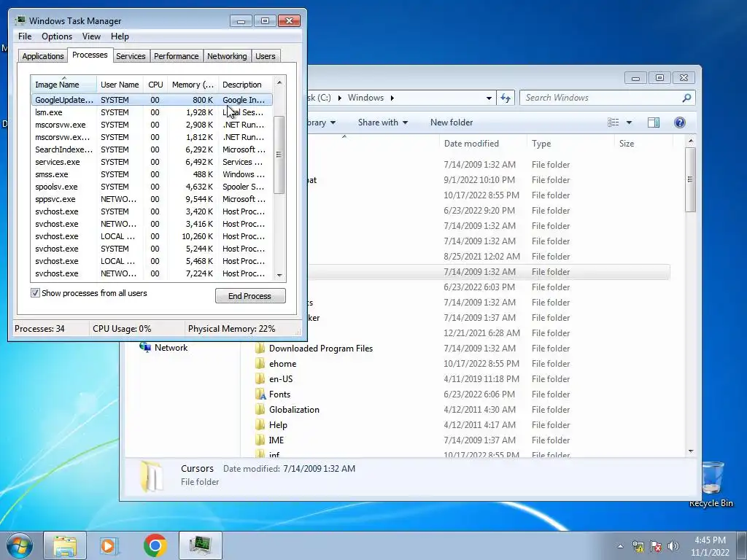Switch to the Applications tab
Screen dimensions: 747x560
43,56
